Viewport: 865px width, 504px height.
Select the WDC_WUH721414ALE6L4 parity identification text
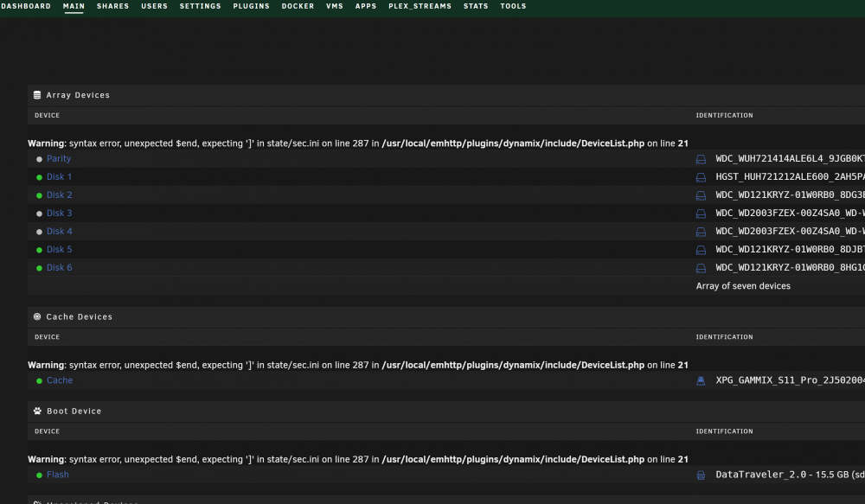[x=790, y=158]
